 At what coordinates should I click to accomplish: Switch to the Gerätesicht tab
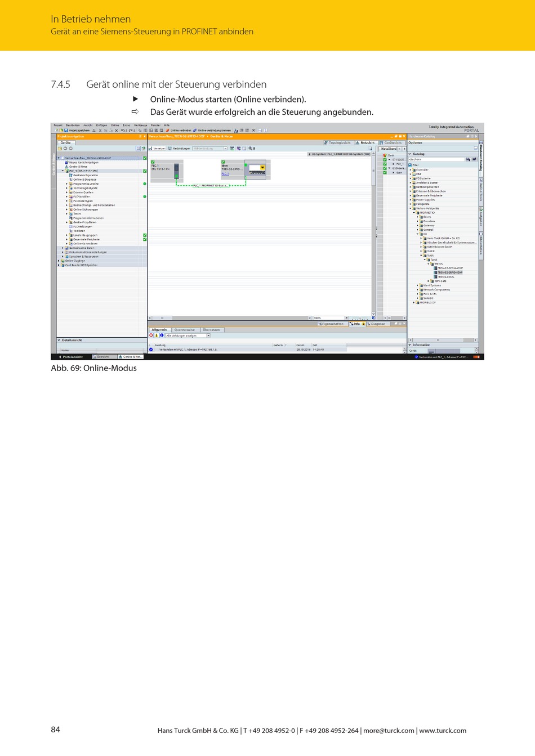391,142
